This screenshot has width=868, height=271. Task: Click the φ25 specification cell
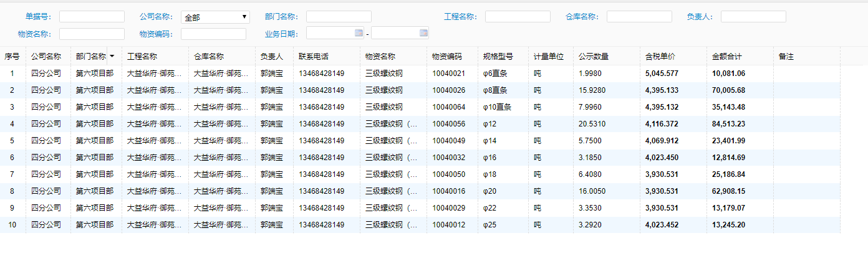pos(503,225)
